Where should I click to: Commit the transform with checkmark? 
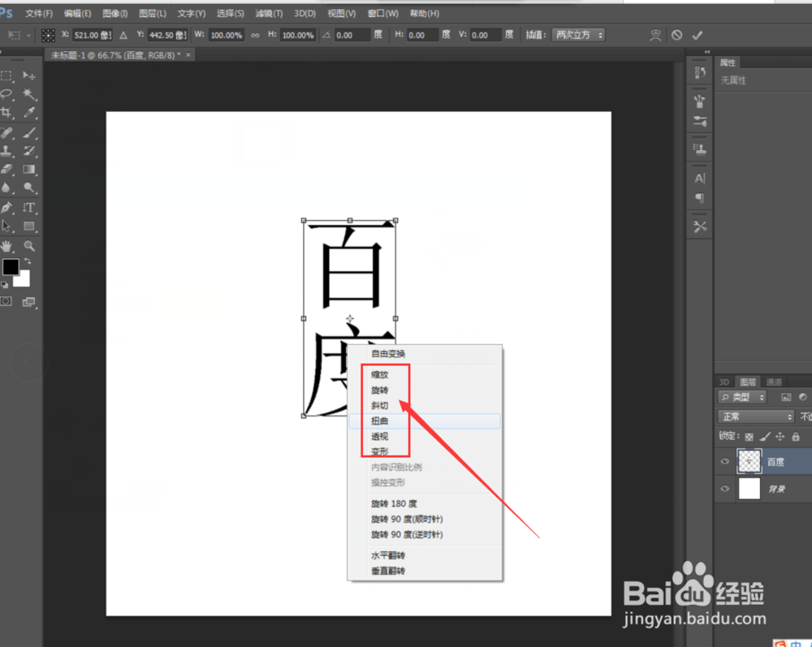pyautogui.click(x=698, y=35)
